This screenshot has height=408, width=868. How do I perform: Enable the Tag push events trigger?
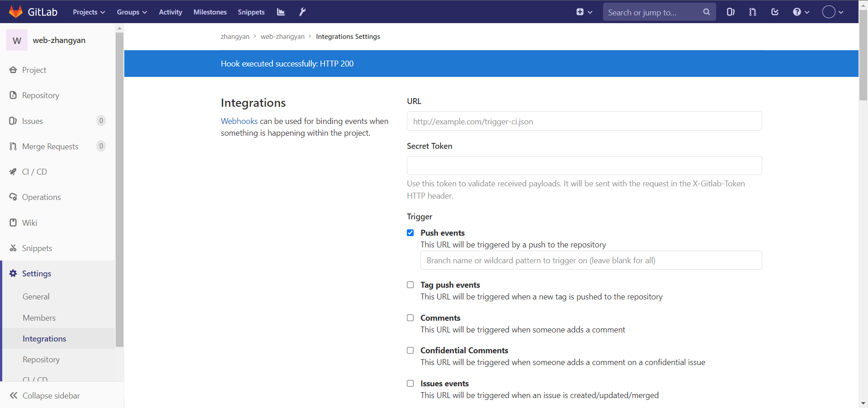pyautogui.click(x=410, y=285)
